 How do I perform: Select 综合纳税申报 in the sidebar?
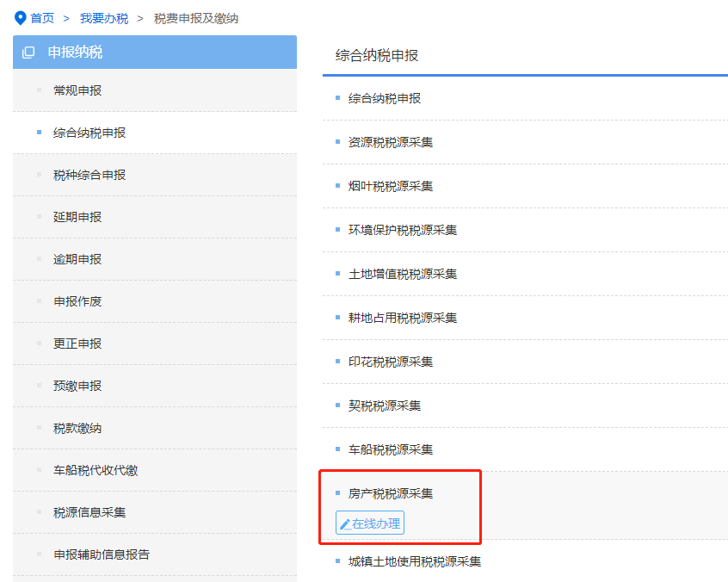[x=89, y=133]
